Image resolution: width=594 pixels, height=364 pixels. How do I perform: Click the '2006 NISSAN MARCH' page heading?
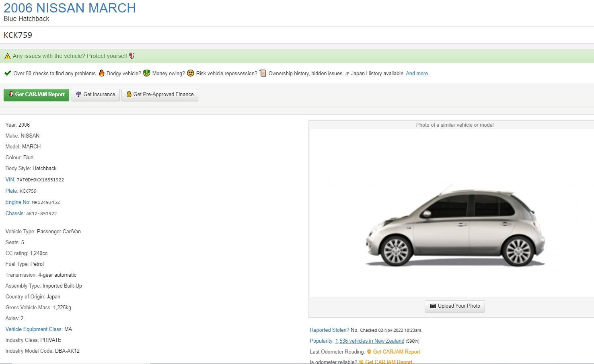[70, 8]
